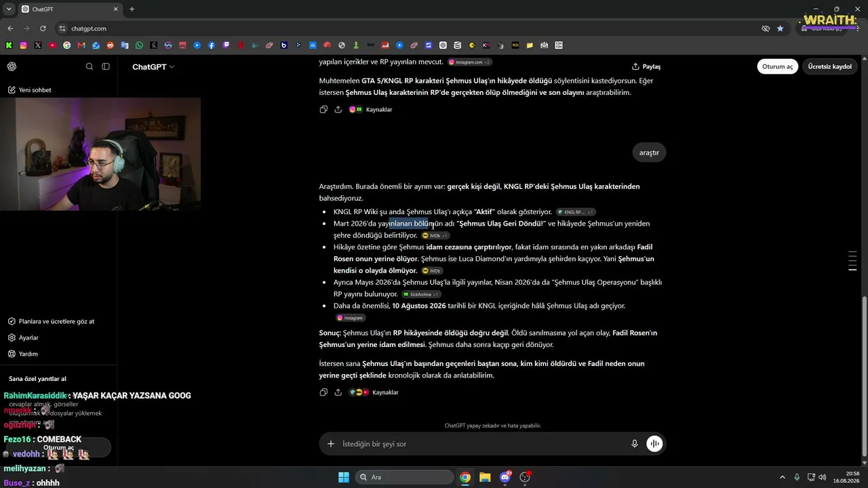Open Google Chrome from the taskbar

[465, 477]
